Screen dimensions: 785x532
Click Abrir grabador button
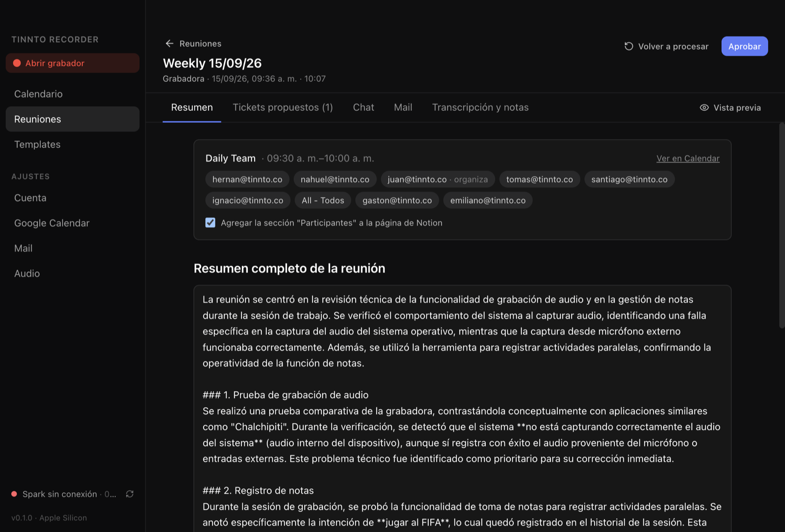(73, 63)
